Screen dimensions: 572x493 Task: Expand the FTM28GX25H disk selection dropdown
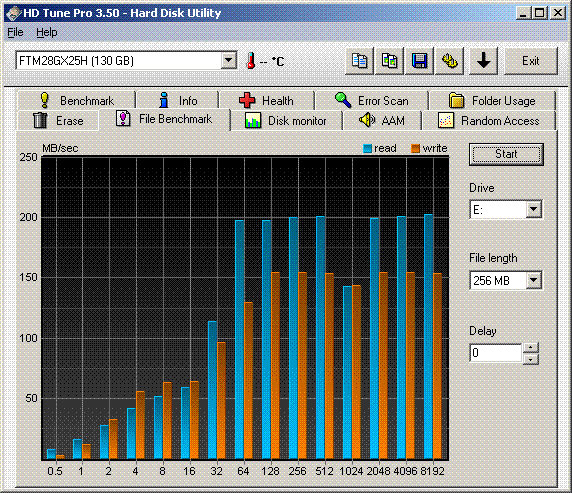tap(229, 60)
